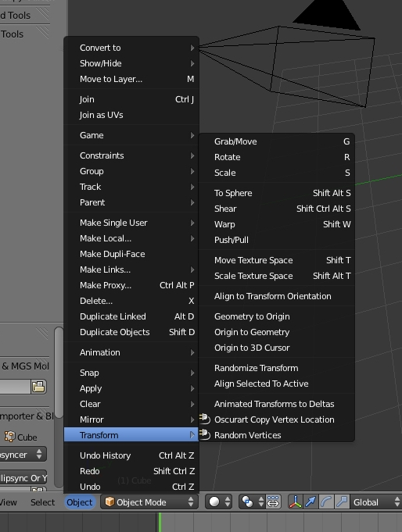This screenshot has width=402, height=532.
Task: Choose Origin to Geometry
Action: click(x=277, y=332)
